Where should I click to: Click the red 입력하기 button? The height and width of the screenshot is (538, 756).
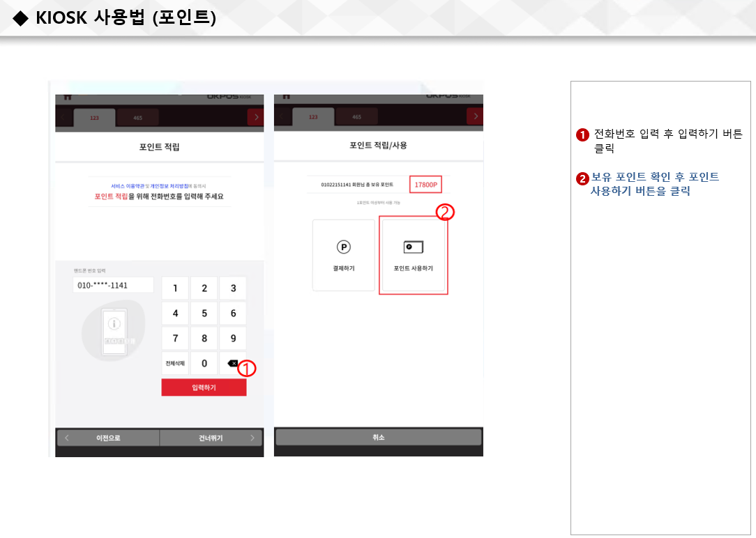pyautogui.click(x=204, y=387)
